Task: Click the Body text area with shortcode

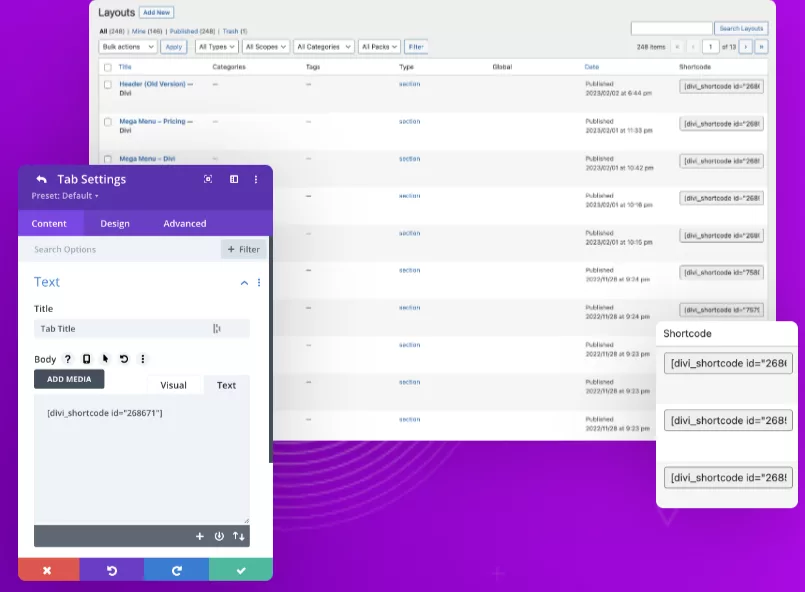Action: [142, 460]
